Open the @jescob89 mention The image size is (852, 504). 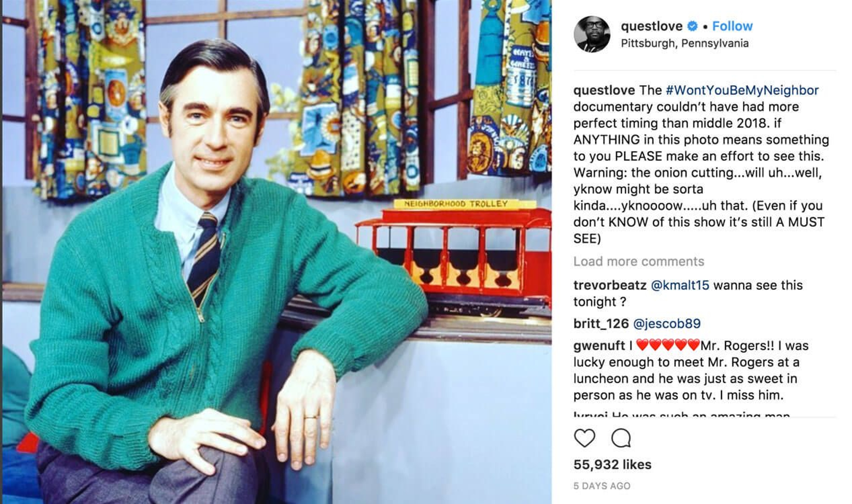pyautogui.click(x=667, y=324)
